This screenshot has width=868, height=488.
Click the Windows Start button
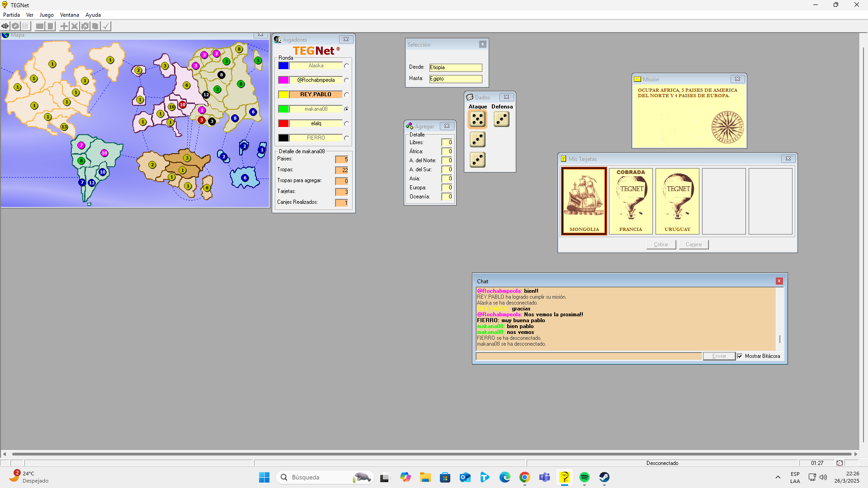264,477
